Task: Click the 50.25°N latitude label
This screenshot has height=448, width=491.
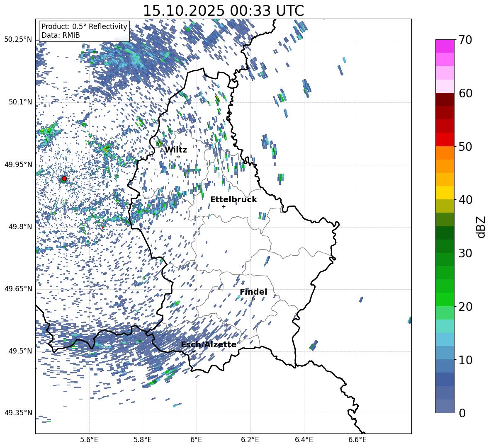Action: tap(18, 40)
